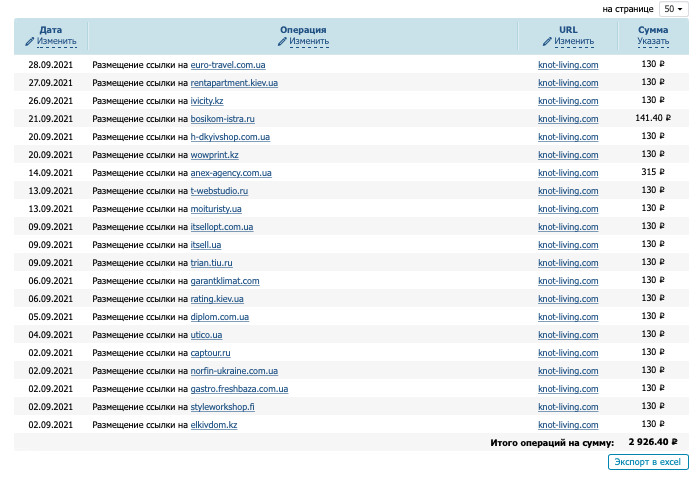Open the gastro.freshbaza.com.ua link
The height and width of the screenshot is (496, 699).
coord(239,389)
